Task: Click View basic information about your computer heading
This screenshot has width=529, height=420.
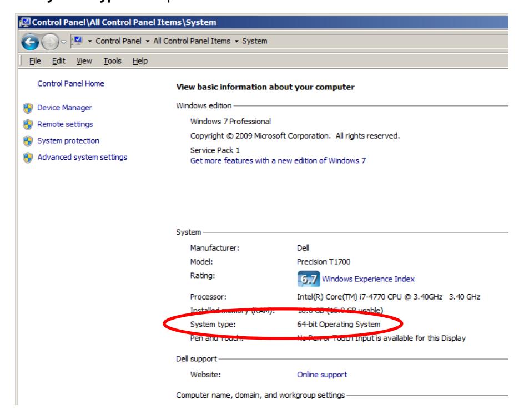Action: 265,87
